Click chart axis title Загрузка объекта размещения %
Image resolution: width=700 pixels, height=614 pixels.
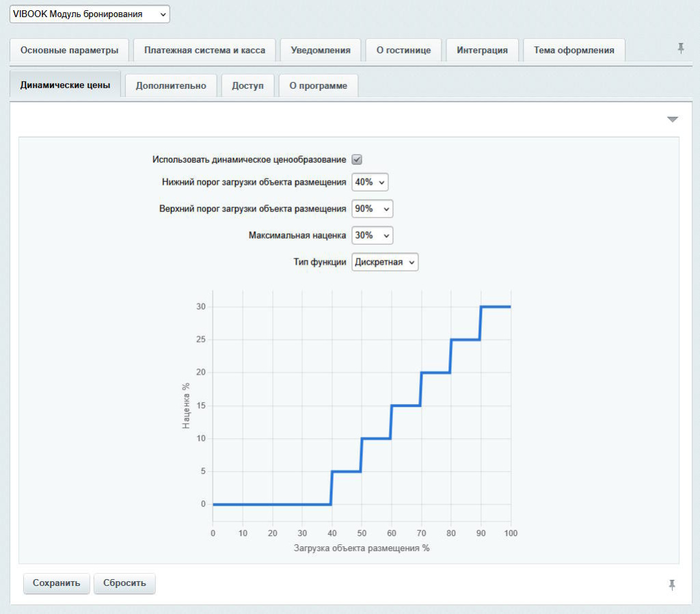(x=362, y=548)
